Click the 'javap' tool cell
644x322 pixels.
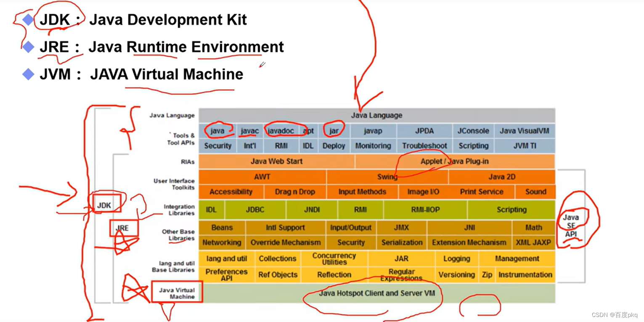pos(373,131)
